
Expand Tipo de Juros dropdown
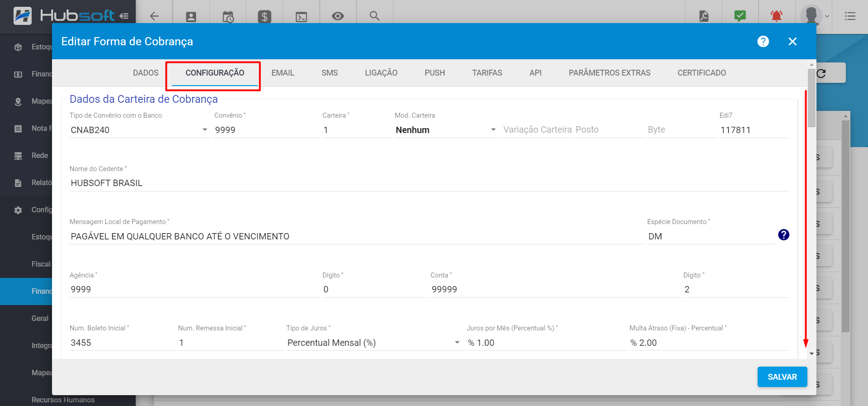pyautogui.click(x=375, y=343)
